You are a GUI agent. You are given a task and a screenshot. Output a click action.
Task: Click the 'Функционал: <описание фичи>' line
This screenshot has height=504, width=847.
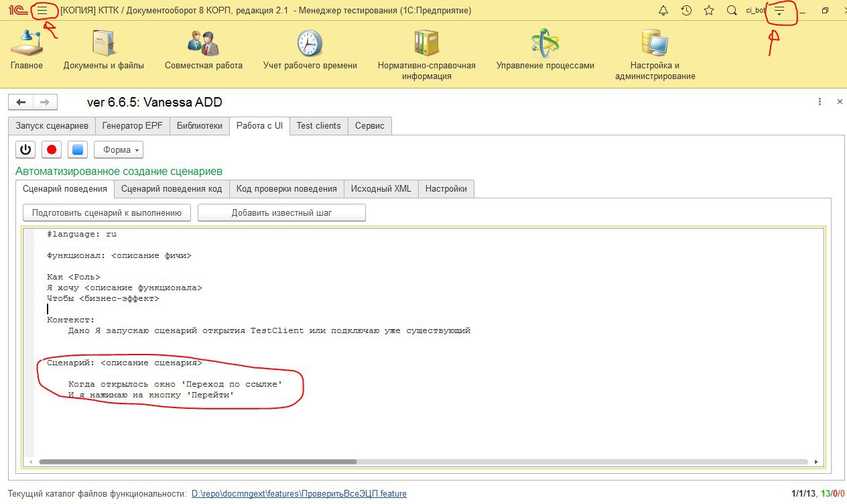119,255
